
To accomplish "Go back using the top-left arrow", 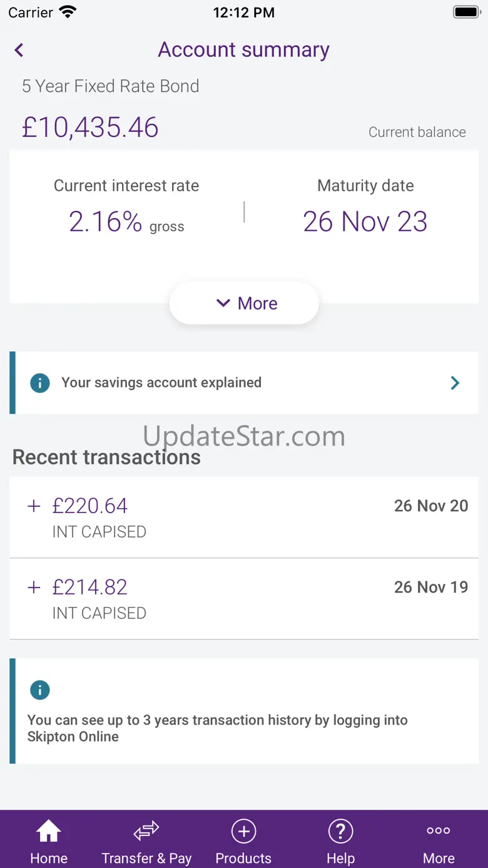I will click(19, 50).
